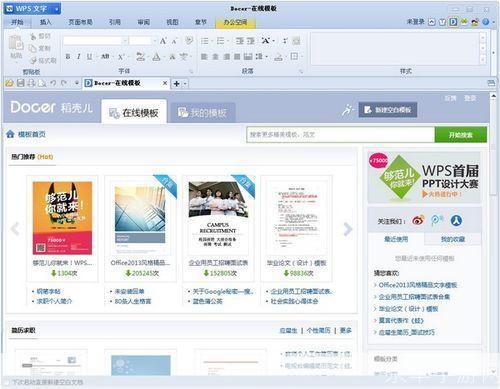Select the 办公空间 ribbon tab
Image resolution: width=500 pixels, height=389 pixels.
point(235,22)
